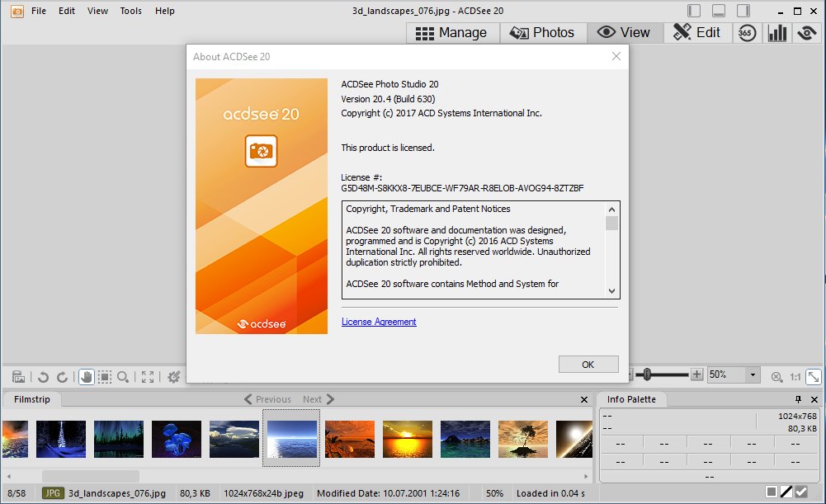Viewport: 826px width, 504px height.
Task: Click the plus zoom in button
Action: click(x=696, y=374)
